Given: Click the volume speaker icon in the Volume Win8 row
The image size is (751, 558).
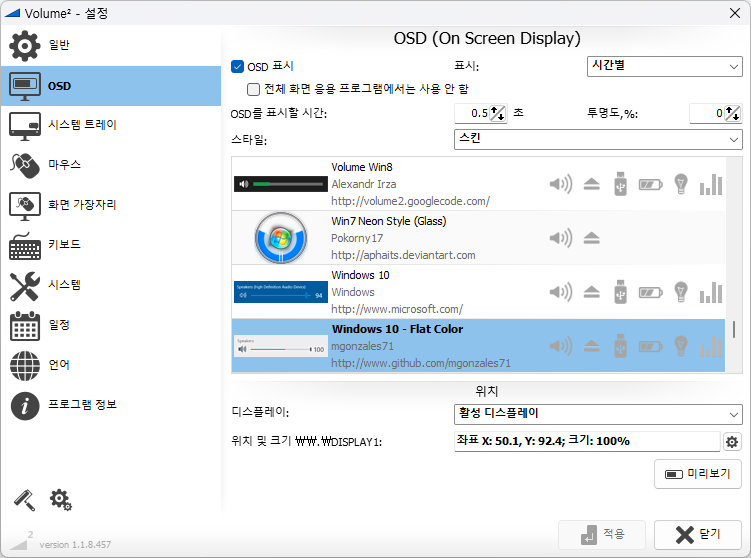Looking at the screenshot, I should [560, 184].
